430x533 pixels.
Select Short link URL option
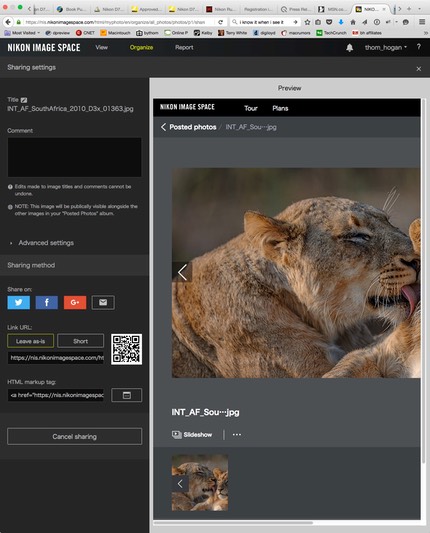tap(81, 341)
